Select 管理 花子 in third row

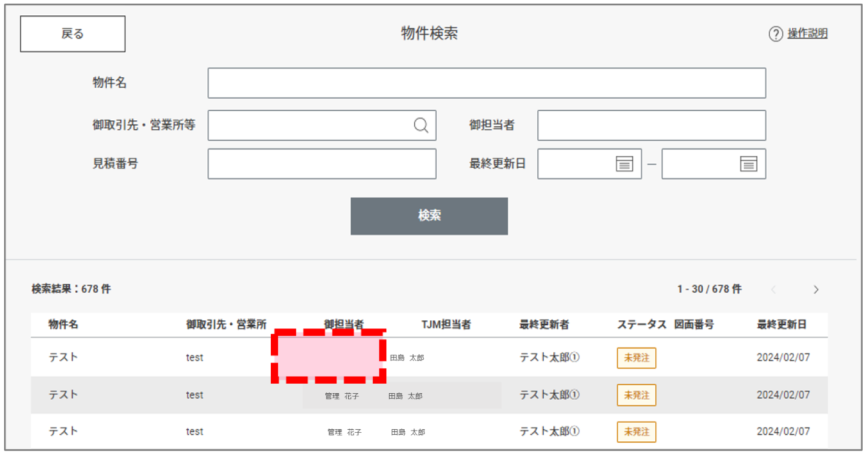click(x=344, y=432)
